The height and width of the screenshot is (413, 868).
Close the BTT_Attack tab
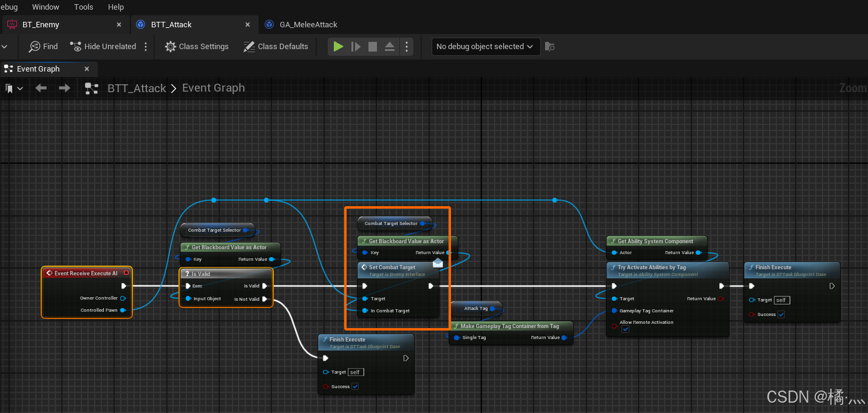(248, 25)
